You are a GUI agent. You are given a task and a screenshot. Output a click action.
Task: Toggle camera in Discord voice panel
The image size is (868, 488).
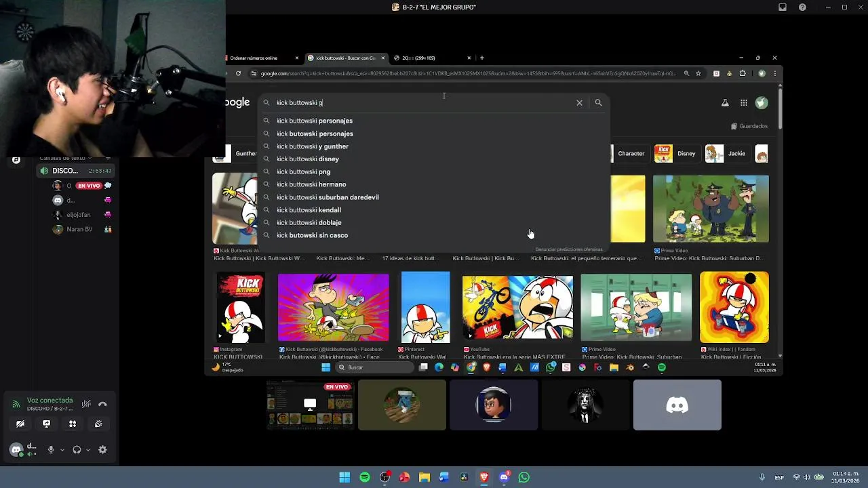[20, 424]
